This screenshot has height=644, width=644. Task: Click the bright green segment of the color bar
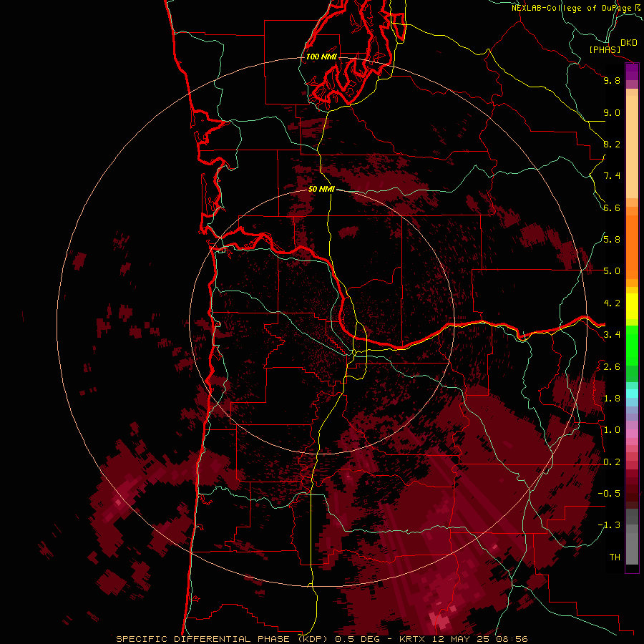tap(632, 346)
